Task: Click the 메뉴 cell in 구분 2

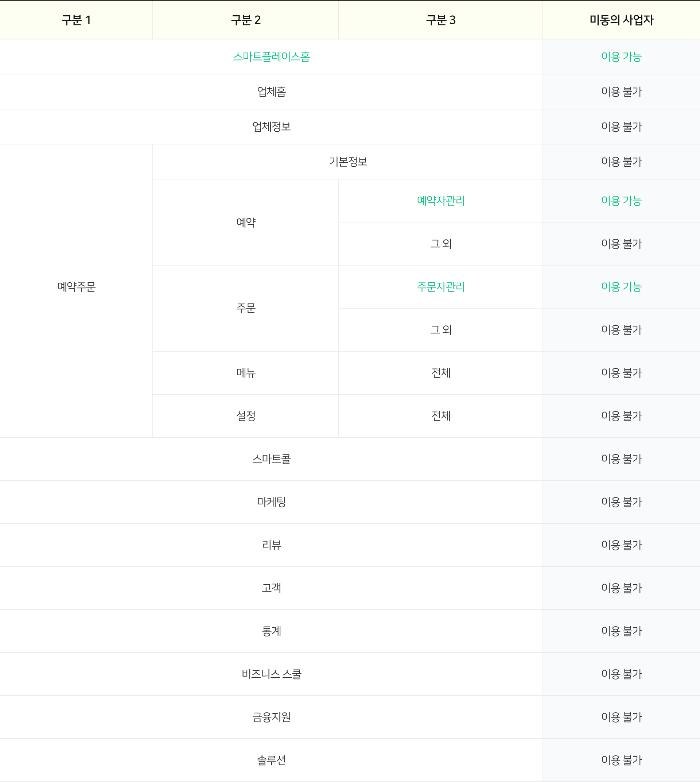Action: click(246, 372)
